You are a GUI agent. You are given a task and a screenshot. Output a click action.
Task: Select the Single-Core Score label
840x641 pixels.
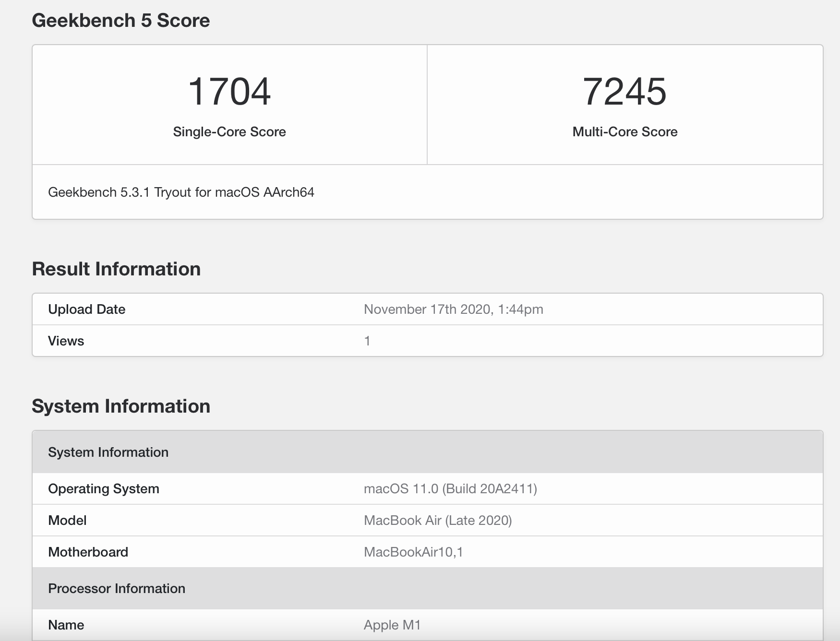[x=229, y=131]
